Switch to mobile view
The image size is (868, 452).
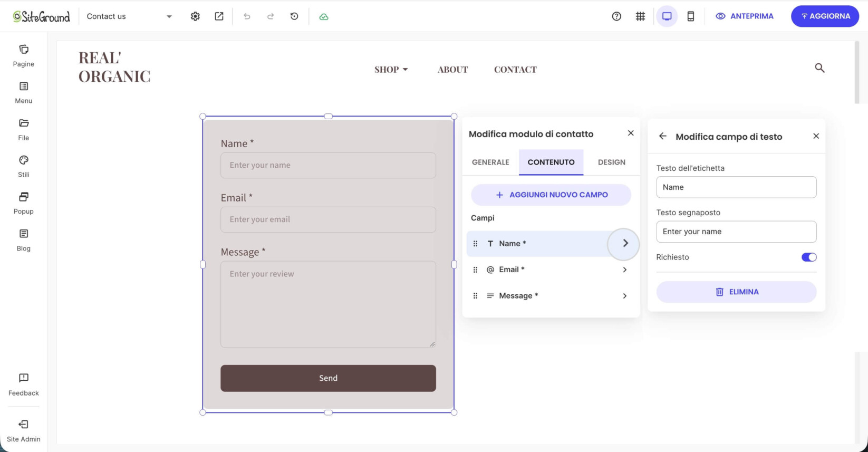point(691,16)
